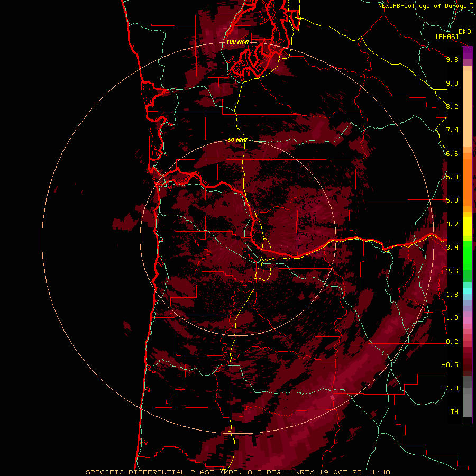Click the bright green color bar segment

tap(467, 255)
